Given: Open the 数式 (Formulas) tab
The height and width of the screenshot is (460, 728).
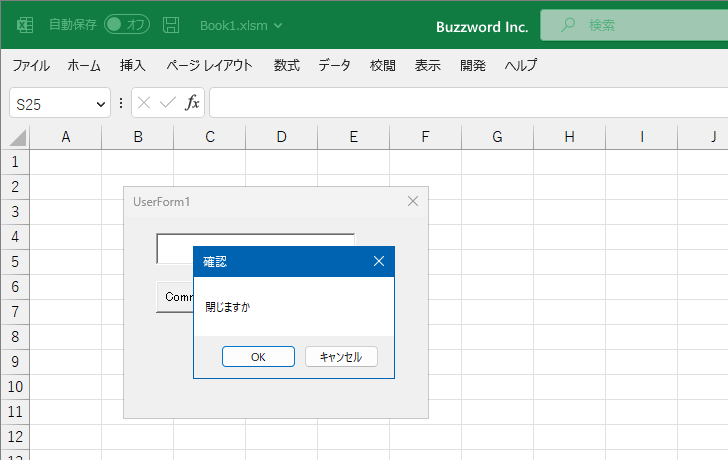Looking at the screenshot, I should pyautogui.click(x=286, y=65).
